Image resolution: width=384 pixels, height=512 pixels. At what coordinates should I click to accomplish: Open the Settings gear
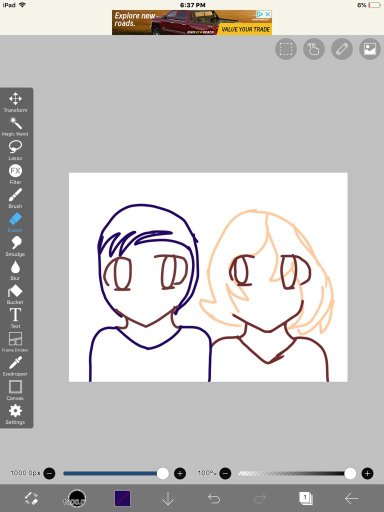point(15,414)
